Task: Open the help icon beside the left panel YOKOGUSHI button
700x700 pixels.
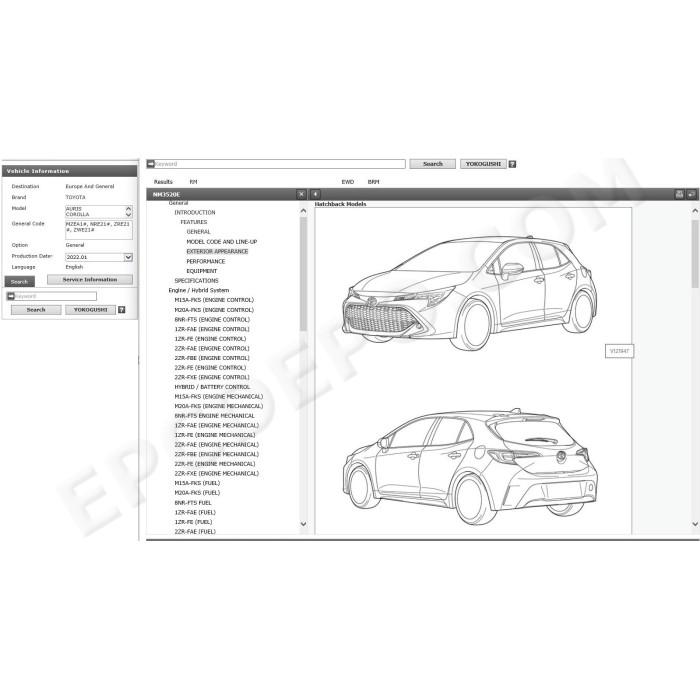Action: [x=121, y=310]
